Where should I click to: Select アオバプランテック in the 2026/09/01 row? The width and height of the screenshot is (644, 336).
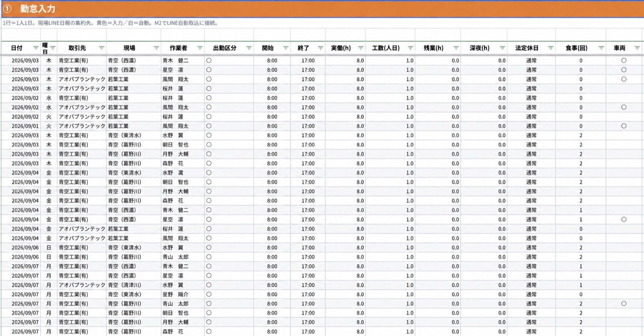click(82, 126)
